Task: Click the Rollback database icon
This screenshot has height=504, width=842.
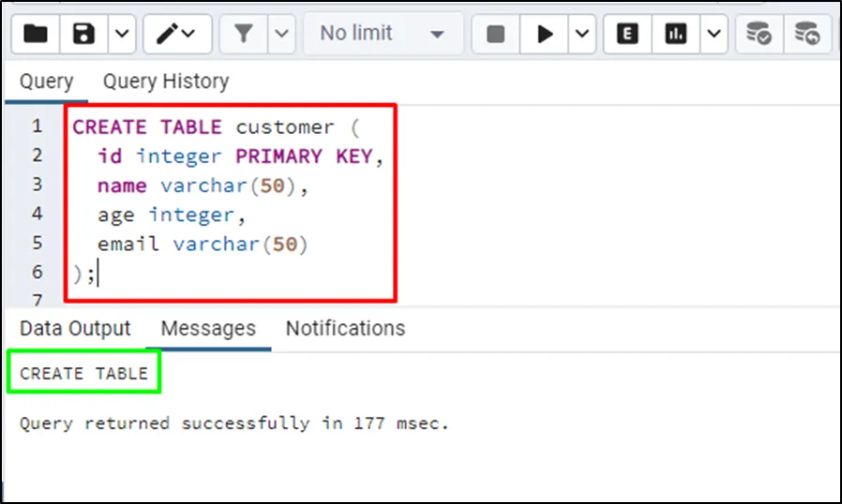Action: point(806,35)
